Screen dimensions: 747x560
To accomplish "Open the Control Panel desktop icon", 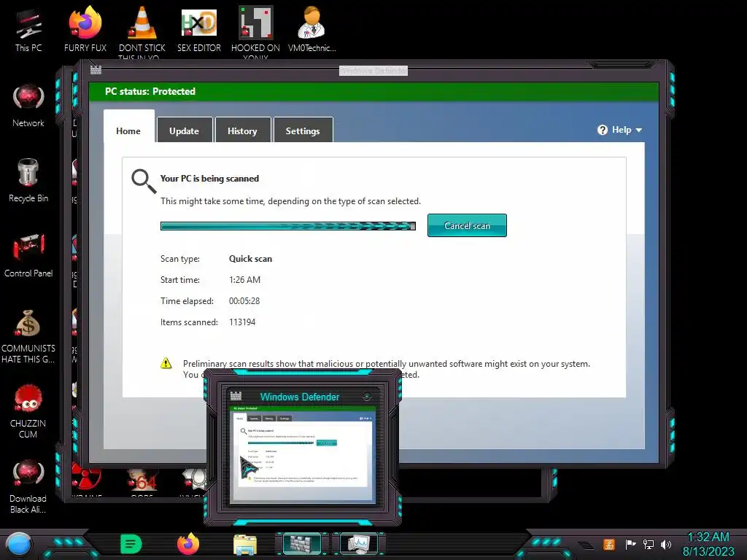I will click(28, 255).
